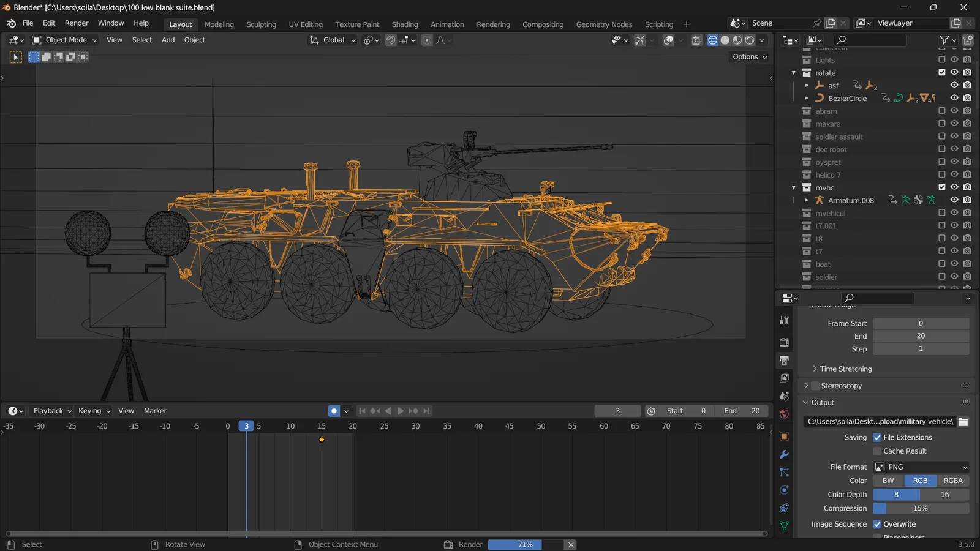Enable Rendered viewport shading
The height and width of the screenshot is (551, 980).
pyautogui.click(x=749, y=40)
